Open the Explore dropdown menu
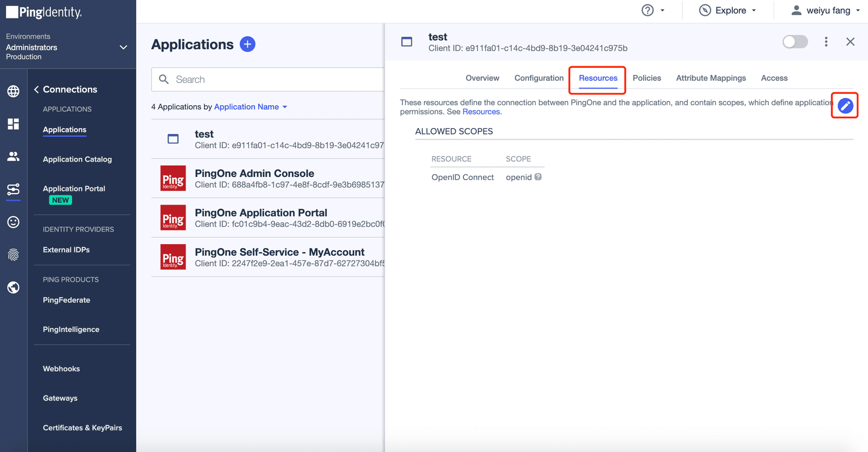 point(728,10)
